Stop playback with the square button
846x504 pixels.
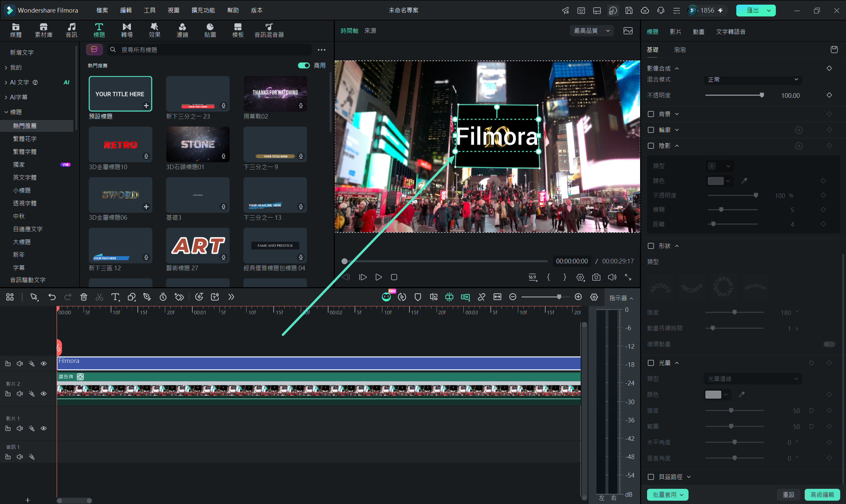(x=394, y=278)
